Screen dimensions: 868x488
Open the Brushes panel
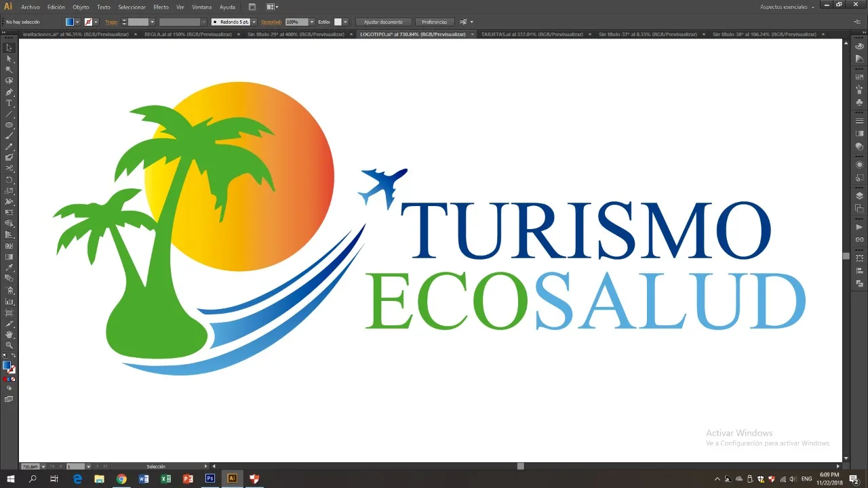pos(859,89)
